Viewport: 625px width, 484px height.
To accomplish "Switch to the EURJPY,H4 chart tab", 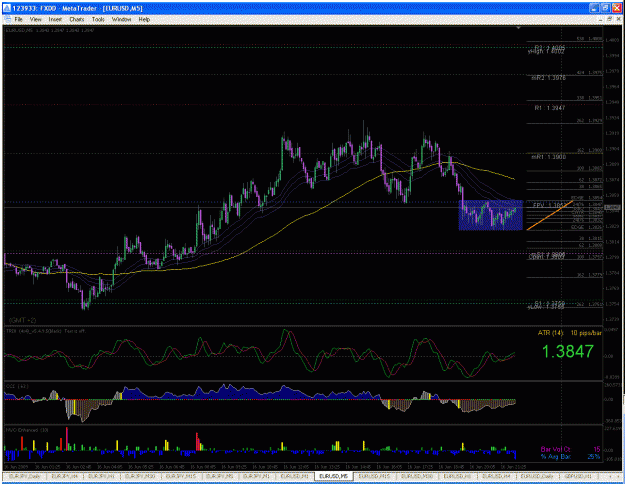I will point(66,476).
